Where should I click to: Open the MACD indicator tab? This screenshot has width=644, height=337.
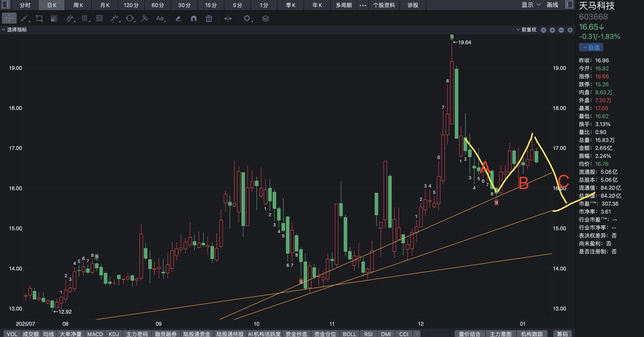(x=95, y=334)
